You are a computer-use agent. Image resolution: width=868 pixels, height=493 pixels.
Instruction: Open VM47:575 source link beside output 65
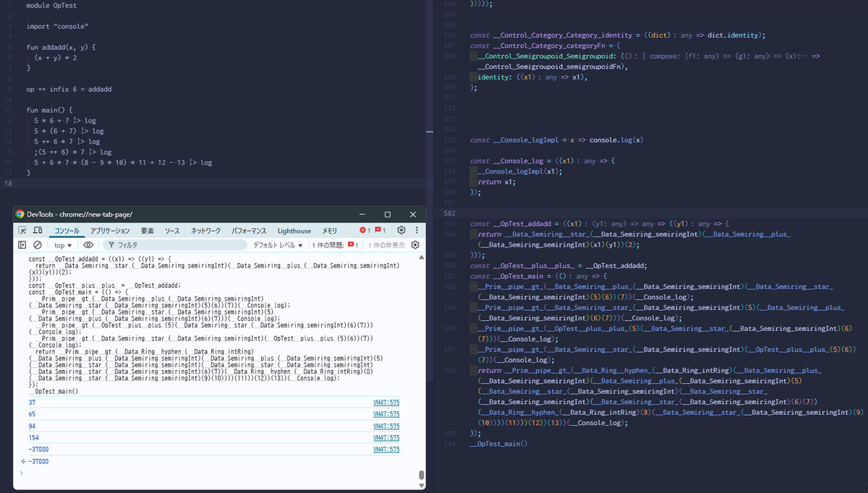point(386,414)
